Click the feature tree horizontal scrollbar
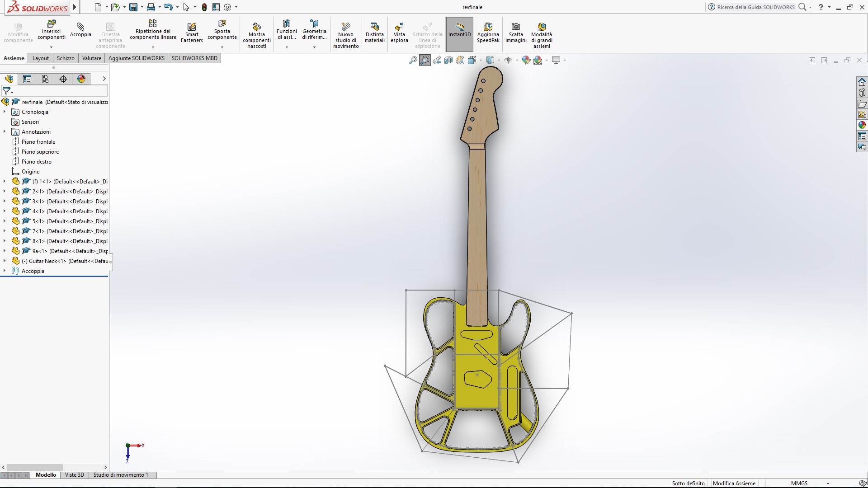Image resolution: width=868 pixels, height=488 pixels. click(x=35, y=467)
